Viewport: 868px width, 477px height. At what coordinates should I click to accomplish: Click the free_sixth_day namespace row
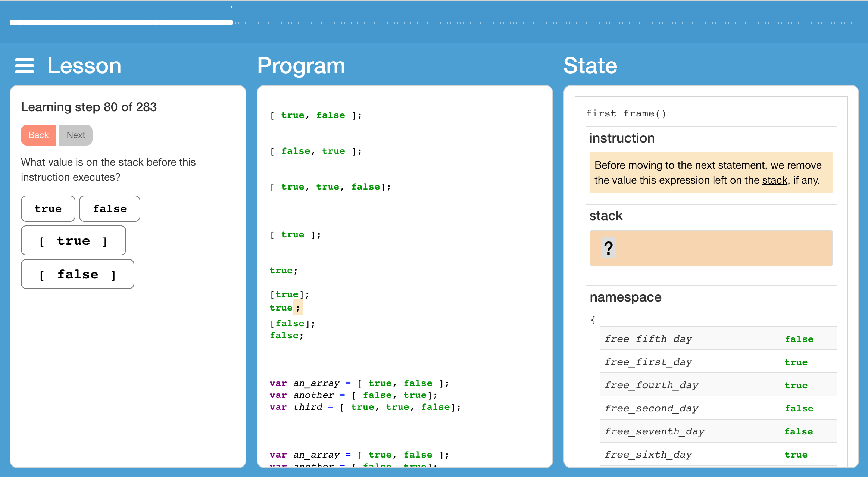(x=718, y=454)
